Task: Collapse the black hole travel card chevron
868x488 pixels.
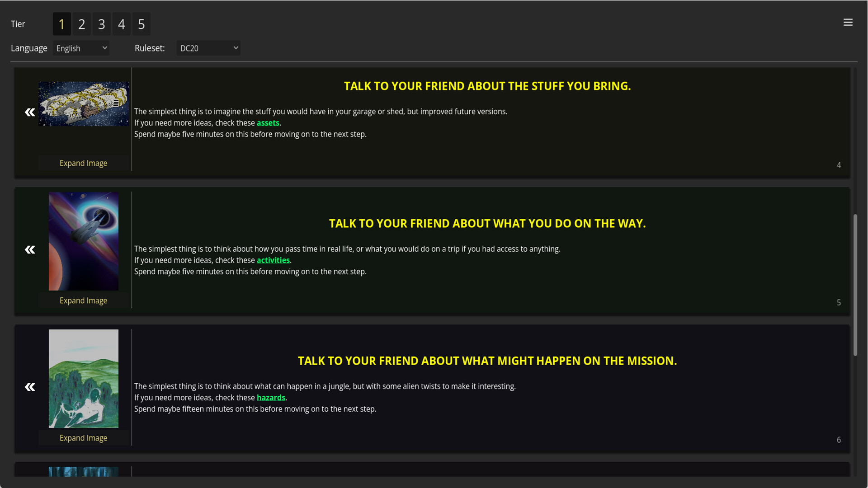Action: [29, 249]
